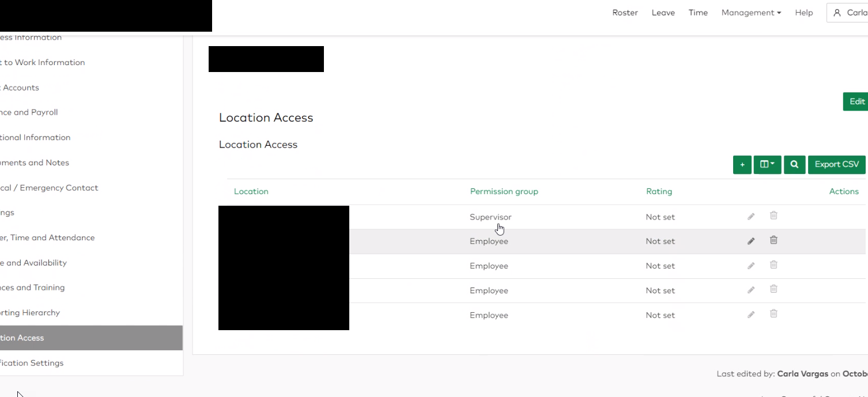
Task: Sort by Permission group column header
Action: point(504,191)
